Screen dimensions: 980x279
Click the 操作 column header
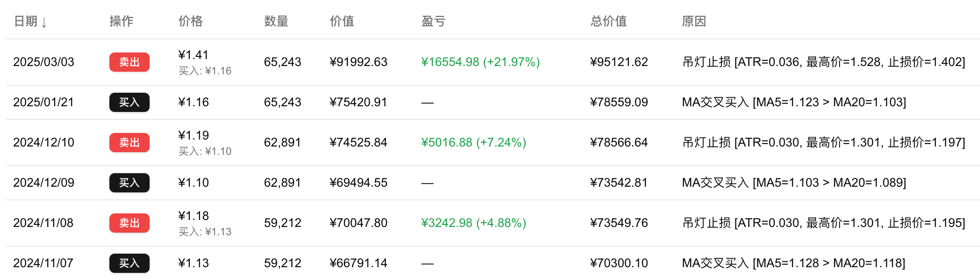tap(121, 21)
